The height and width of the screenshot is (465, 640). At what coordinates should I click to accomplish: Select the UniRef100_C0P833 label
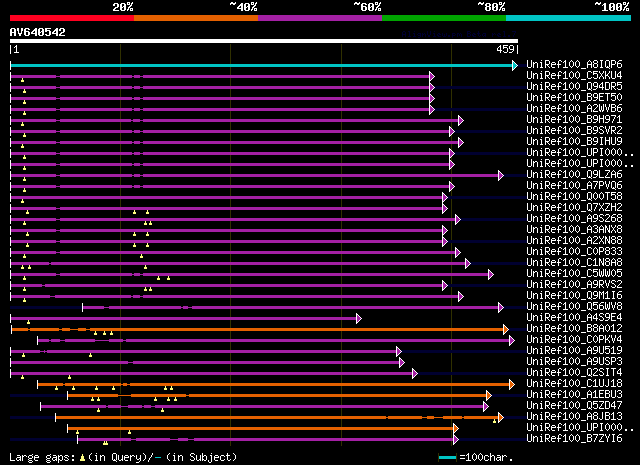(x=574, y=252)
